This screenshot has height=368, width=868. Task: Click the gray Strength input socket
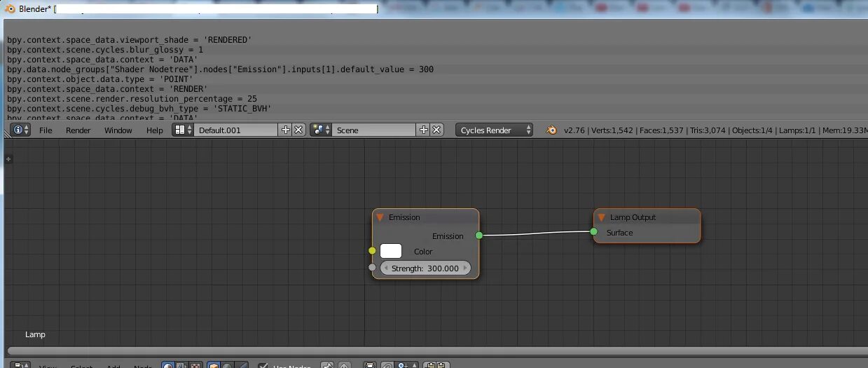point(372,267)
